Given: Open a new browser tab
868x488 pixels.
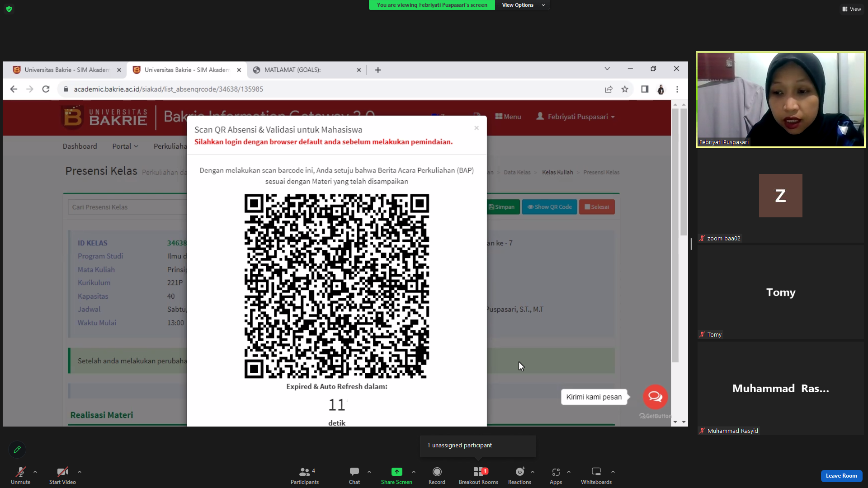Looking at the screenshot, I should point(378,70).
